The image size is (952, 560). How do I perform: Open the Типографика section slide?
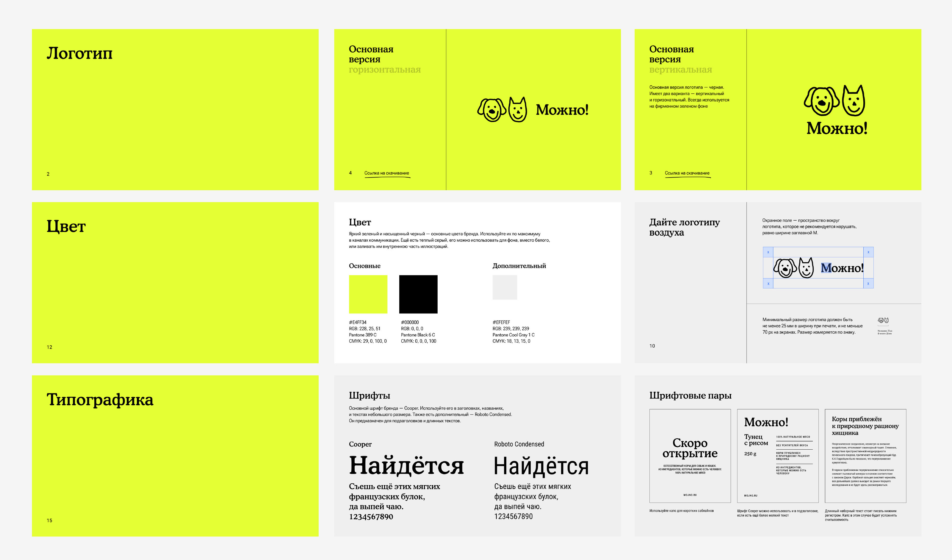point(175,456)
